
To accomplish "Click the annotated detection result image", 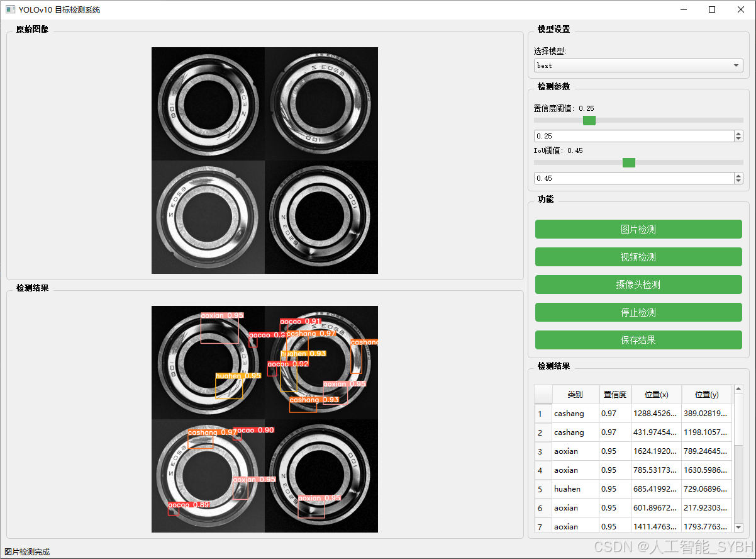I will tap(265, 419).
